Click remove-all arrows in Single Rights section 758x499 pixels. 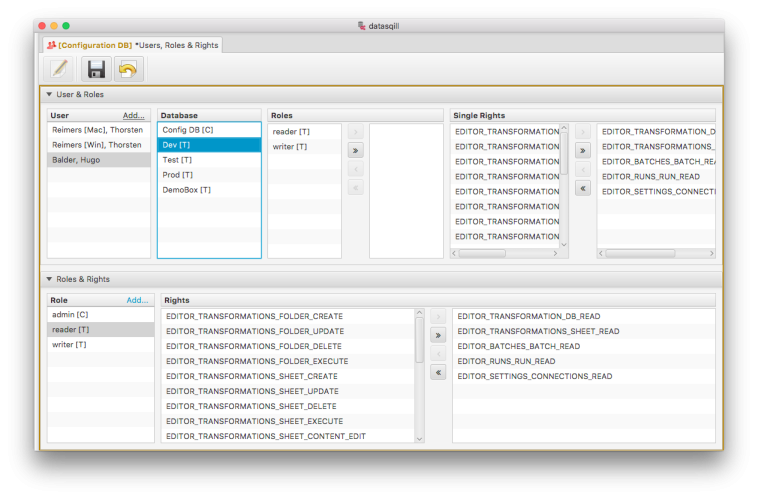pyautogui.click(x=583, y=187)
